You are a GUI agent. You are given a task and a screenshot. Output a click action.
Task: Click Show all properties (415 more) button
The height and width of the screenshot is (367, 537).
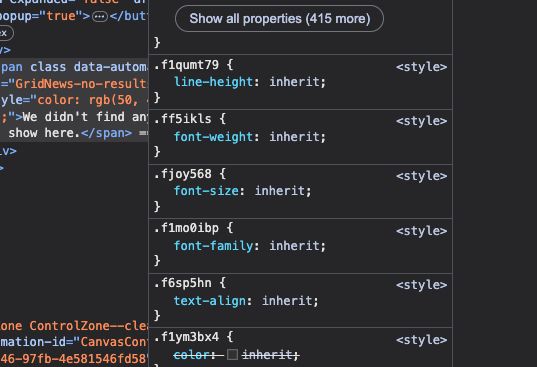(x=279, y=18)
